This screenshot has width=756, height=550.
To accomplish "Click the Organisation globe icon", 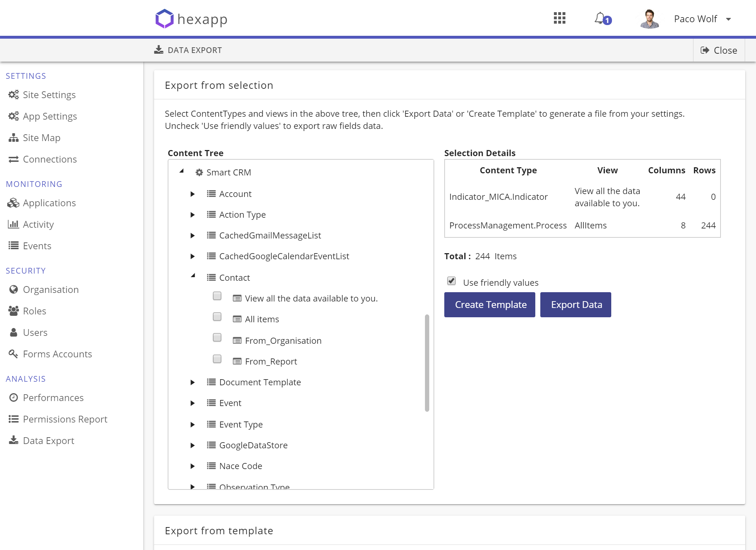I will click(x=14, y=289).
